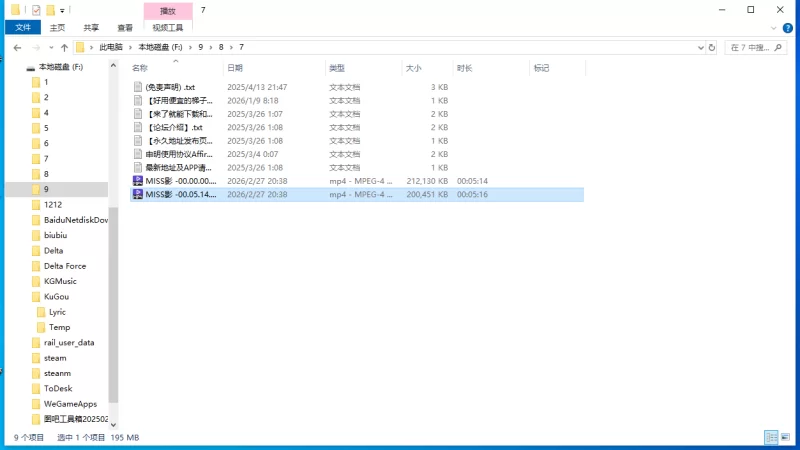Go up one folder level
This screenshot has width=800, height=450.
(x=64, y=47)
